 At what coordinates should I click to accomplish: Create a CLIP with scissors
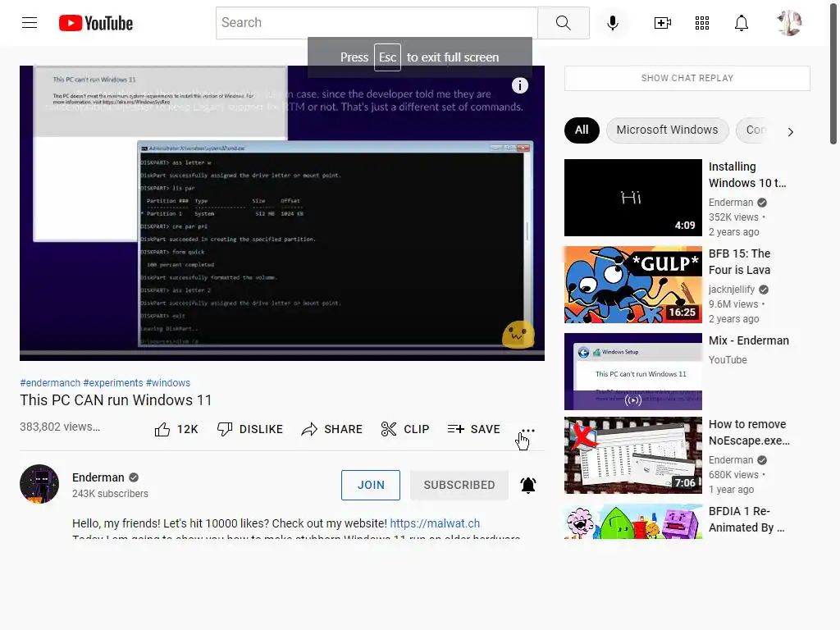405,429
